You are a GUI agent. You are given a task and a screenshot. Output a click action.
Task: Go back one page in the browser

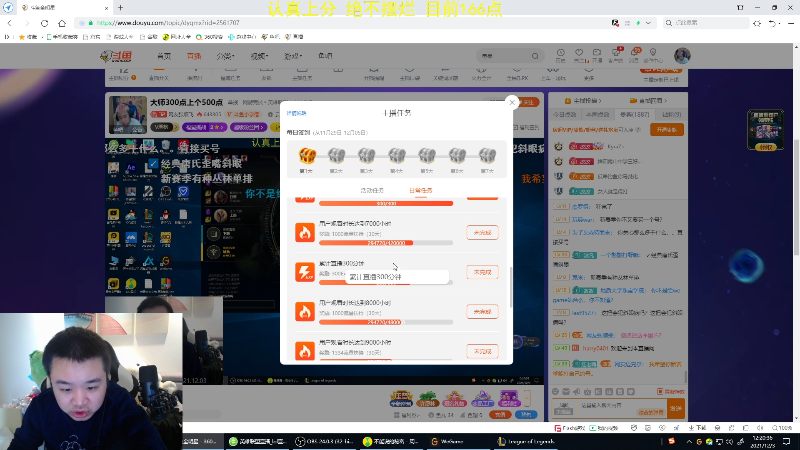(10, 23)
